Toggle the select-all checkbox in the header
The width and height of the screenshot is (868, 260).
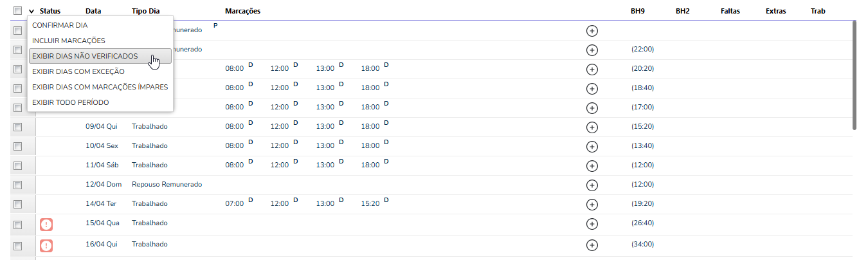point(17,11)
